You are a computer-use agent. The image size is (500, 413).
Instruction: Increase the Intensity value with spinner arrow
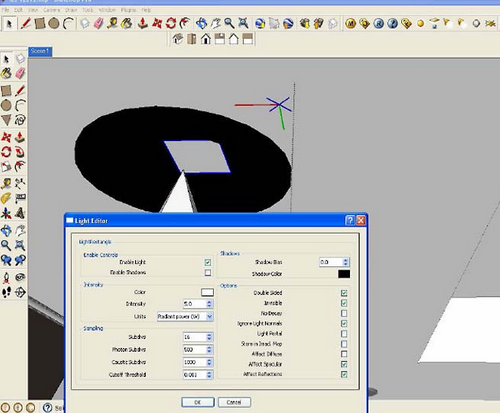209,302
